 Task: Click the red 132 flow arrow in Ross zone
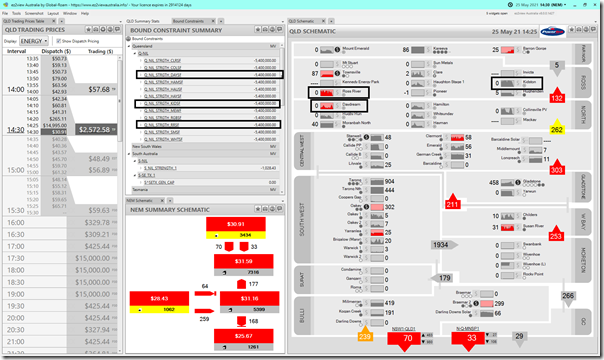click(557, 95)
